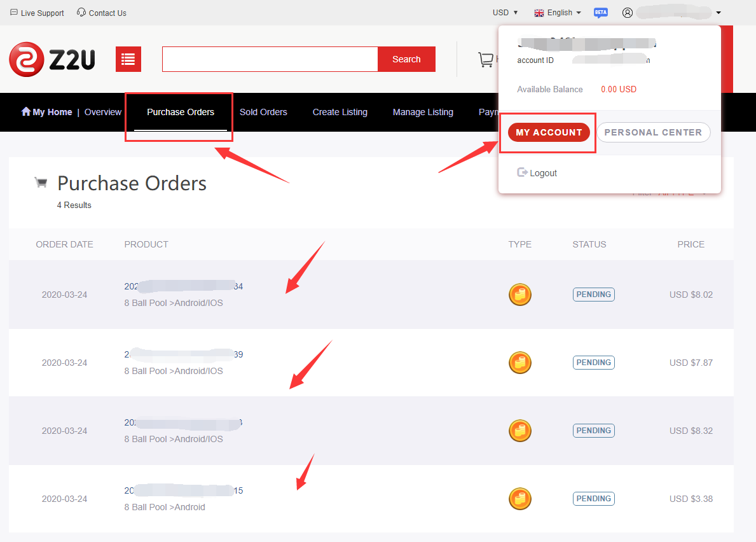Click the PERSONAL CENTER button
The width and height of the screenshot is (756, 542).
tap(653, 132)
